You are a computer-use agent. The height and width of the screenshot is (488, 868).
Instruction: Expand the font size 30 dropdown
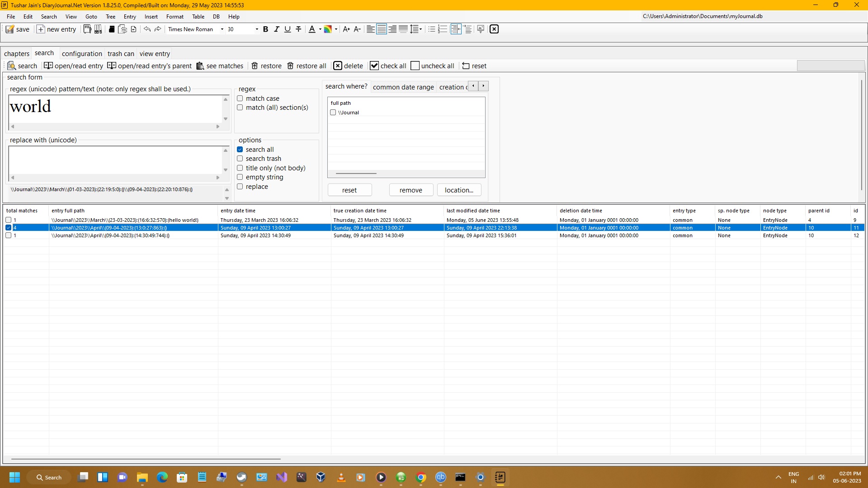257,29
